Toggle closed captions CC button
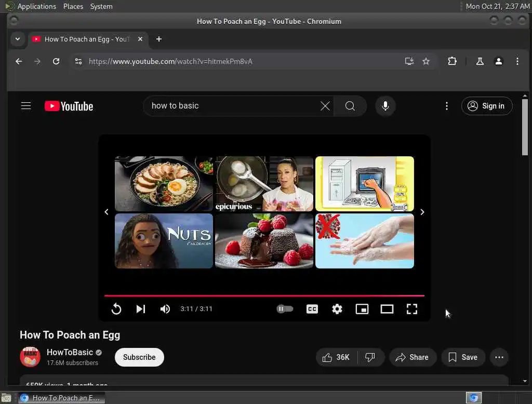 pos(312,308)
